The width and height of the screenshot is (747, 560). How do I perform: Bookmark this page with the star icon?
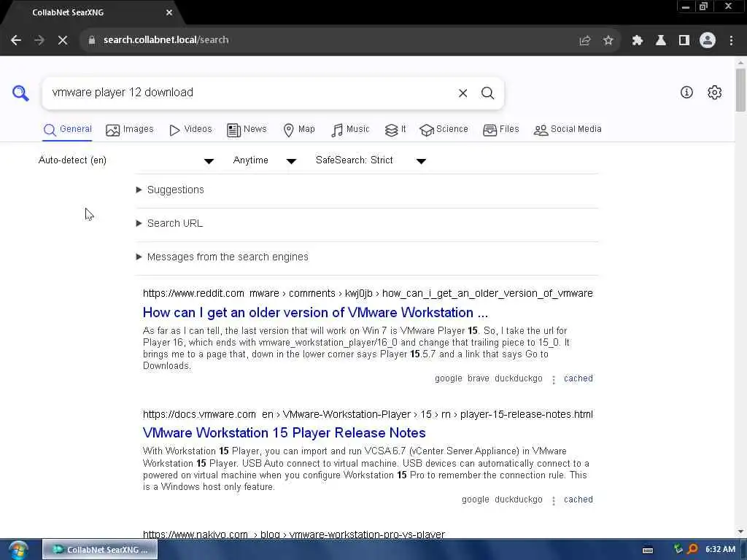[608, 41]
